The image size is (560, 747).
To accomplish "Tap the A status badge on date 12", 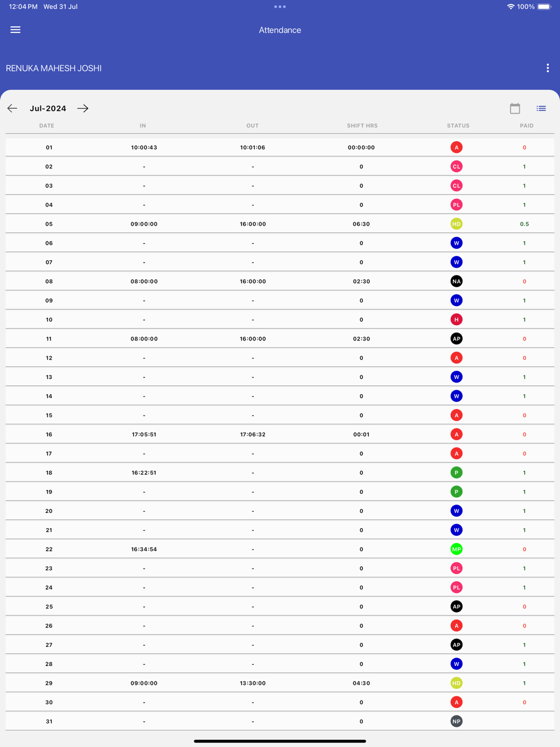I will tap(456, 358).
